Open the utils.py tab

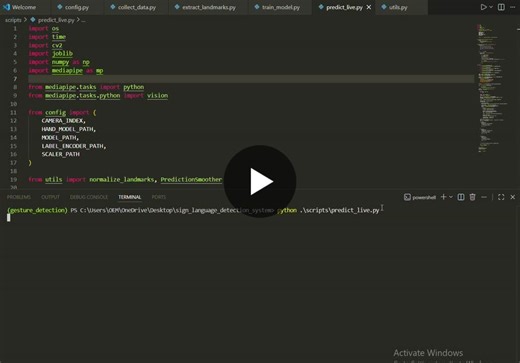pos(395,7)
